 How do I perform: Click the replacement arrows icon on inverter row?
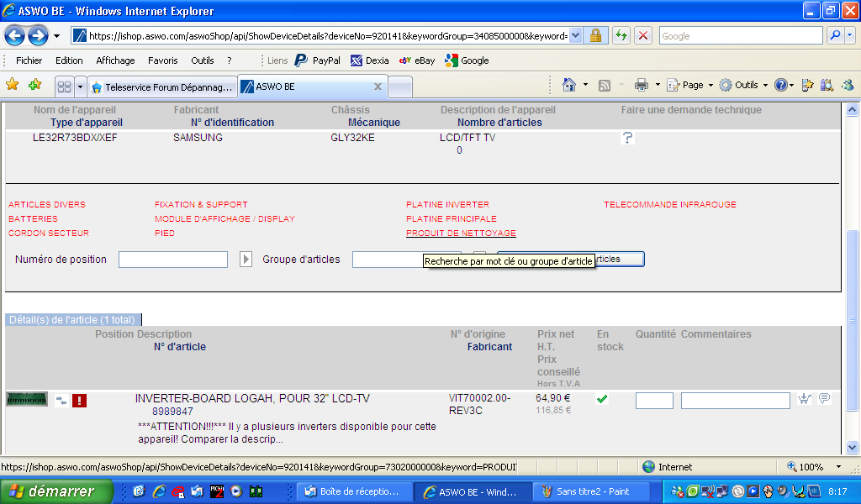[61, 401]
